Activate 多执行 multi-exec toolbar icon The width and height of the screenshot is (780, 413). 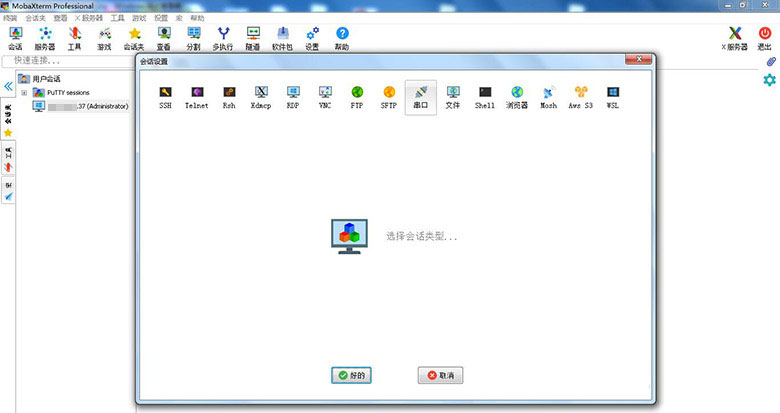pyautogui.click(x=223, y=39)
